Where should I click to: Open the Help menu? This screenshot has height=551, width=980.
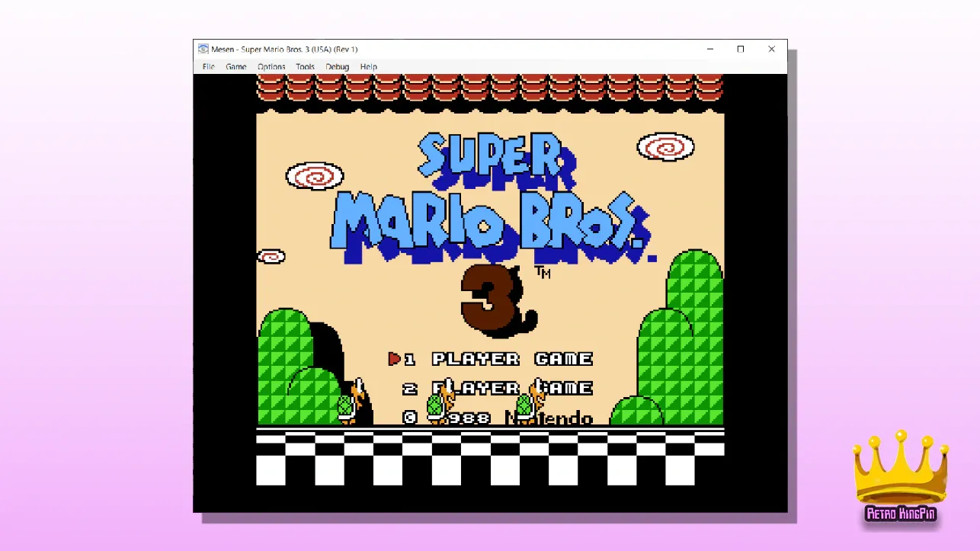tap(369, 67)
